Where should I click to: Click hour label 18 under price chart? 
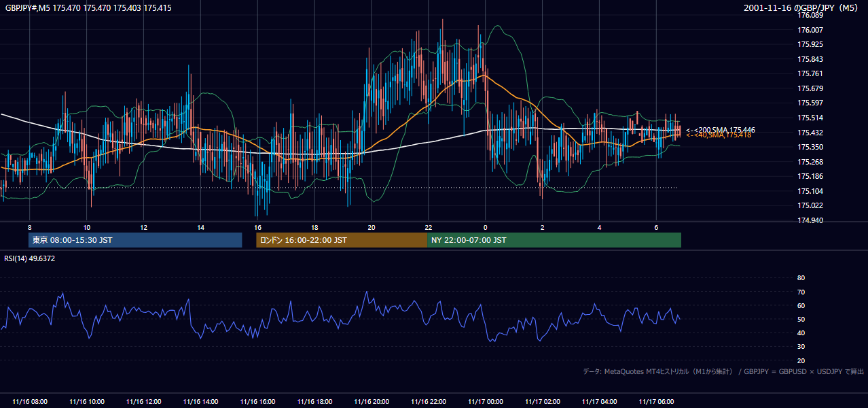(314, 227)
